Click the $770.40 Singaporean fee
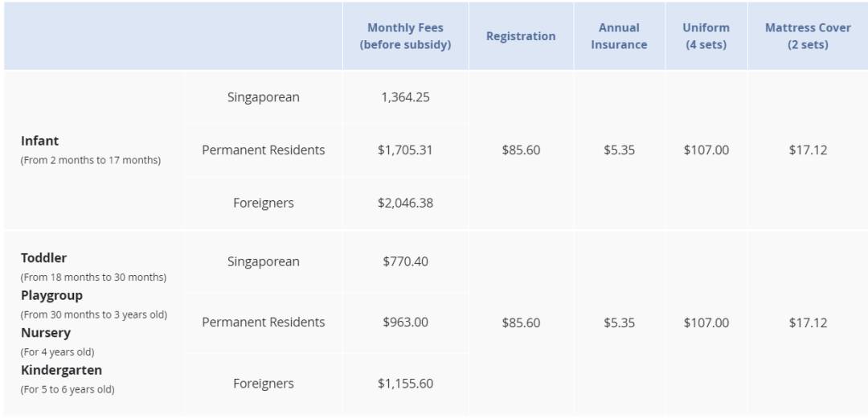The height and width of the screenshot is (419, 868). click(x=405, y=261)
